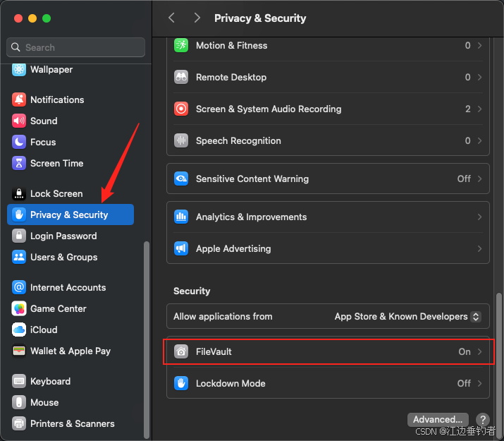Click the 'iCloud' label in sidebar
504x441 pixels.
coord(44,330)
